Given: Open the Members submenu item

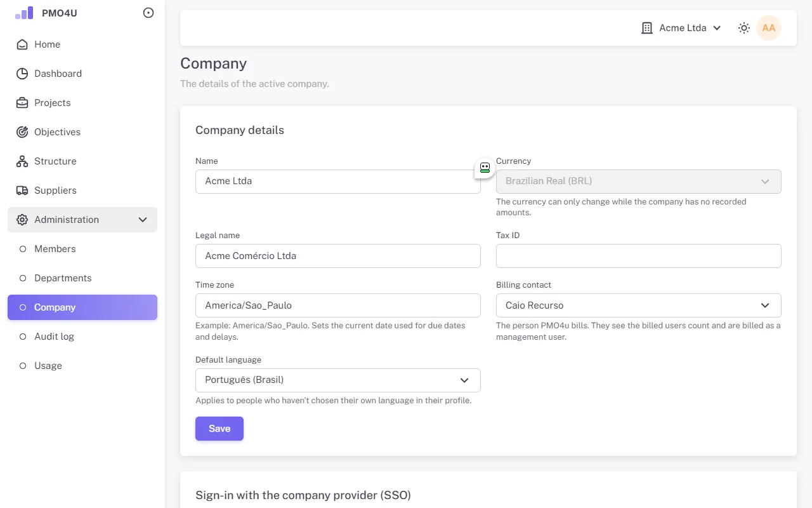Looking at the screenshot, I should tap(82, 249).
